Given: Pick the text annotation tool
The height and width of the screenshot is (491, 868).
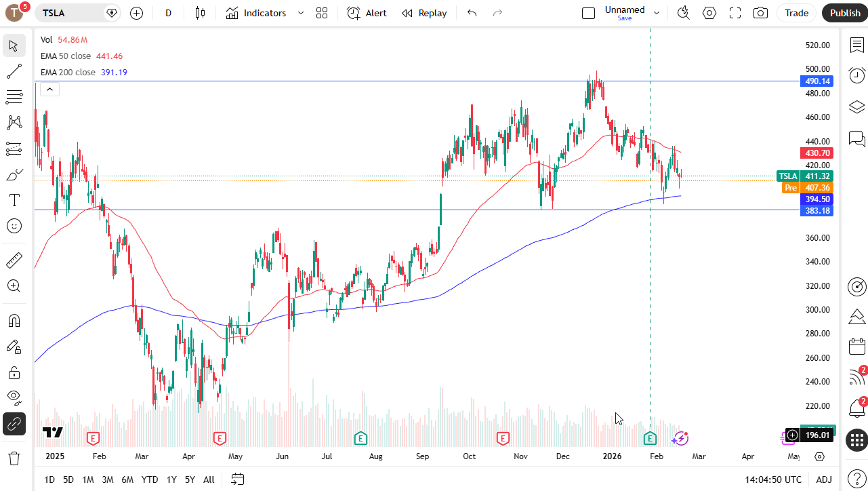Looking at the screenshot, I should click(x=14, y=200).
